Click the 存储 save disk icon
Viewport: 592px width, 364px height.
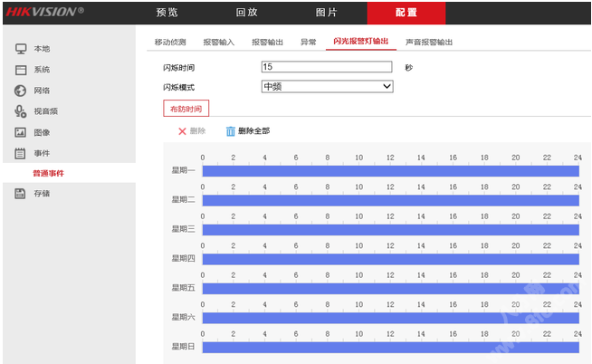coord(20,193)
